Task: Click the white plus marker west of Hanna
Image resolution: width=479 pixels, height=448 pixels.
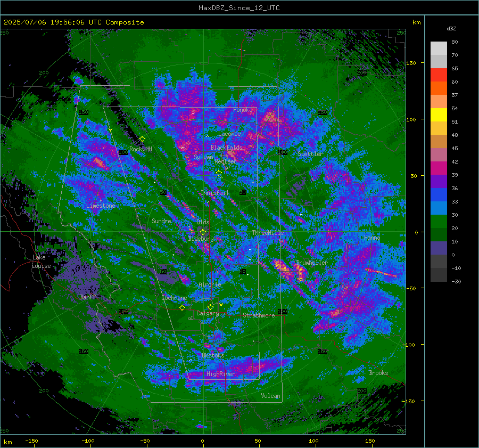Action: click(x=301, y=214)
